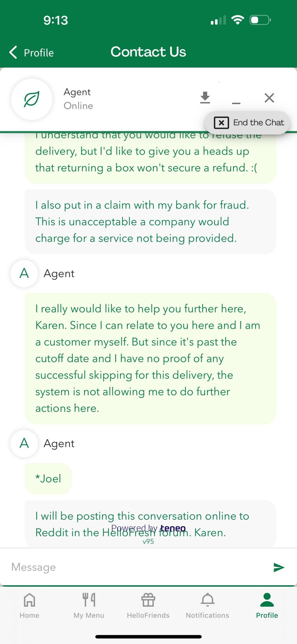Tap the '*Joel' message bubble
This screenshot has width=297, height=644.
(48, 478)
